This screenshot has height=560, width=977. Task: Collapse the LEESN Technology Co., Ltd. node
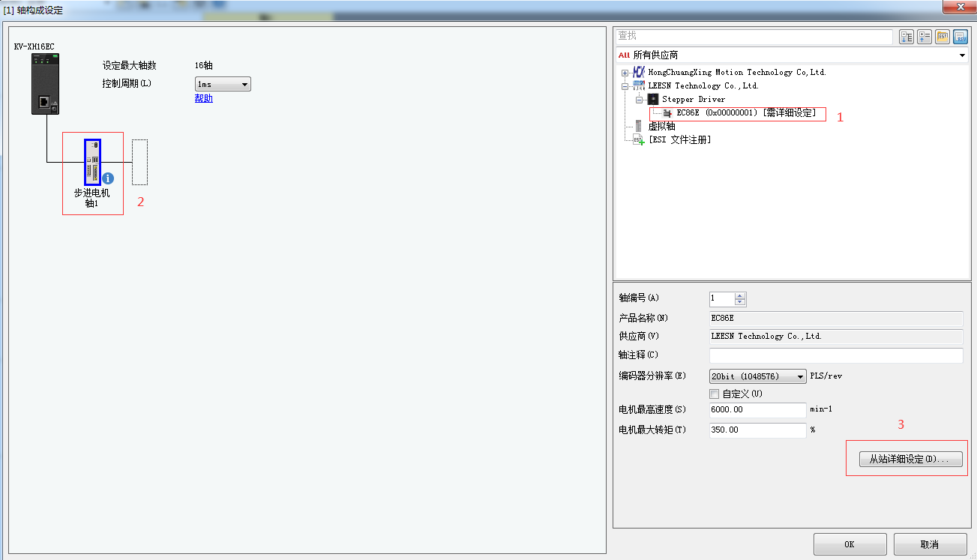tap(625, 86)
